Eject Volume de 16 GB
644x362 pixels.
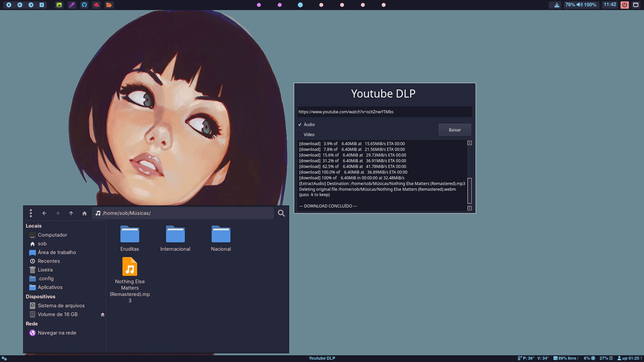102,314
